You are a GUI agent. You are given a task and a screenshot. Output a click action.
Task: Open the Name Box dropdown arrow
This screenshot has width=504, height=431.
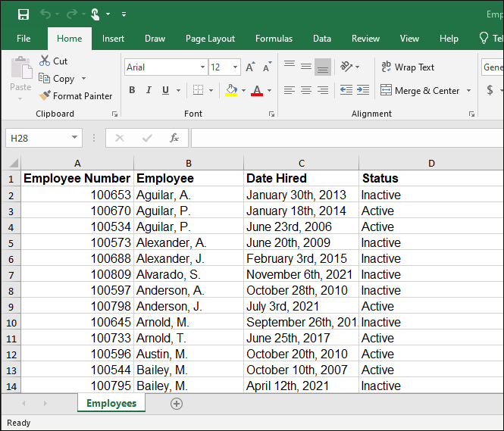tap(74, 138)
